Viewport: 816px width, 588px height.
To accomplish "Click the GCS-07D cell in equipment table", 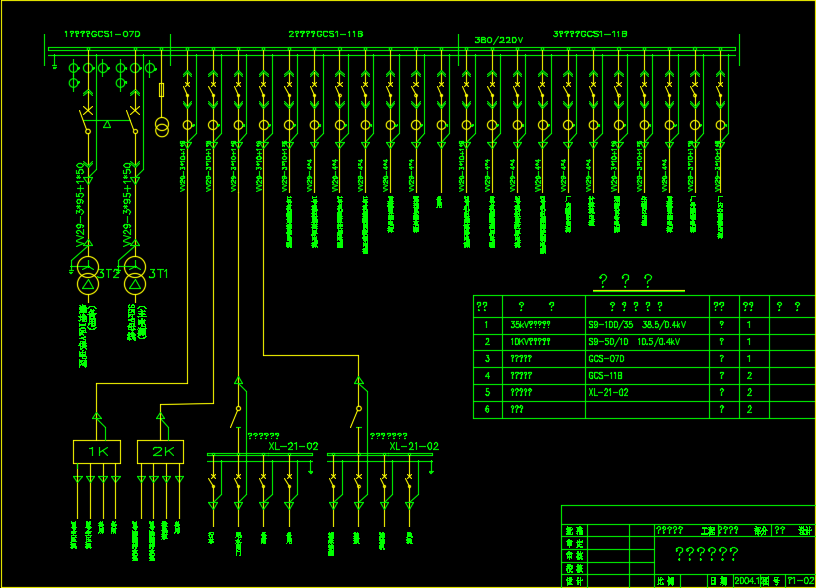I will click(x=607, y=359).
